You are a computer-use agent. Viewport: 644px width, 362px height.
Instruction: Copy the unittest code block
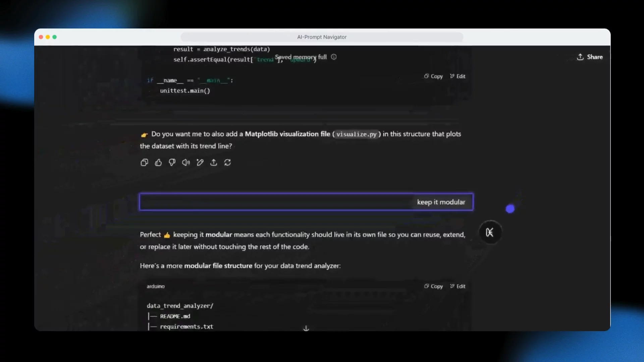pyautogui.click(x=433, y=76)
